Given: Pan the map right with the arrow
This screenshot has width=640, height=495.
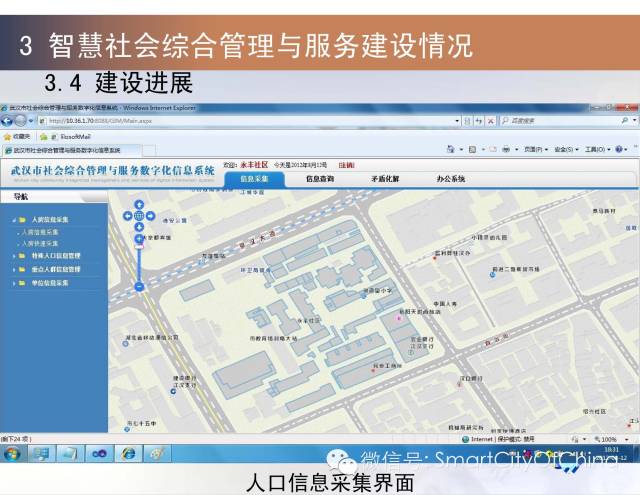Looking at the screenshot, I should [151, 216].
